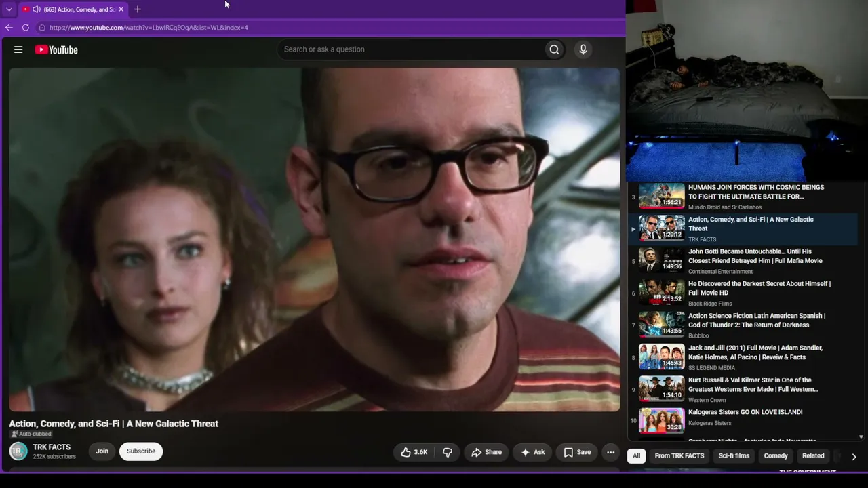868x488 pixels.
Task: Click SS LEGEND MEDIA channel name
Action: click(x=711, y=368)
